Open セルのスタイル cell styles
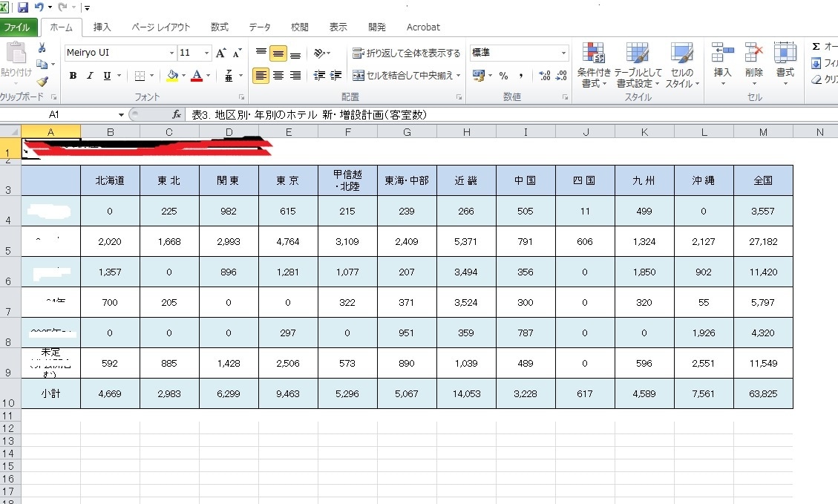Image resolution: width=838 pixels, height=504 pixels. pos(682,65)
